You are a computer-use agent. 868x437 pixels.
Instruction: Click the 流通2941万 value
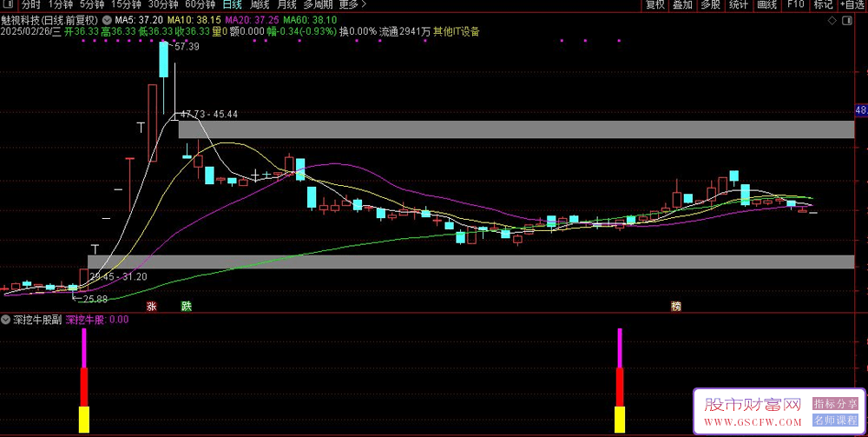pyautogui.click(x=404, y=31)
